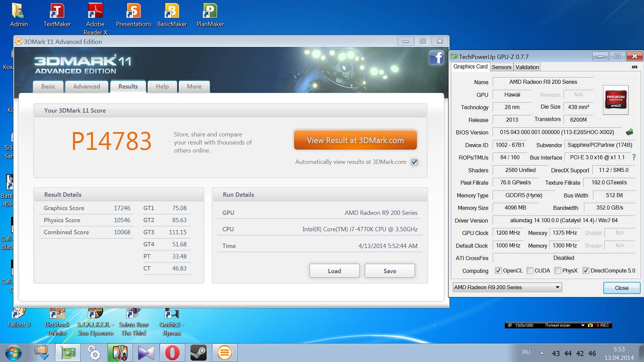Open the More tab

(x=194, y=87)
